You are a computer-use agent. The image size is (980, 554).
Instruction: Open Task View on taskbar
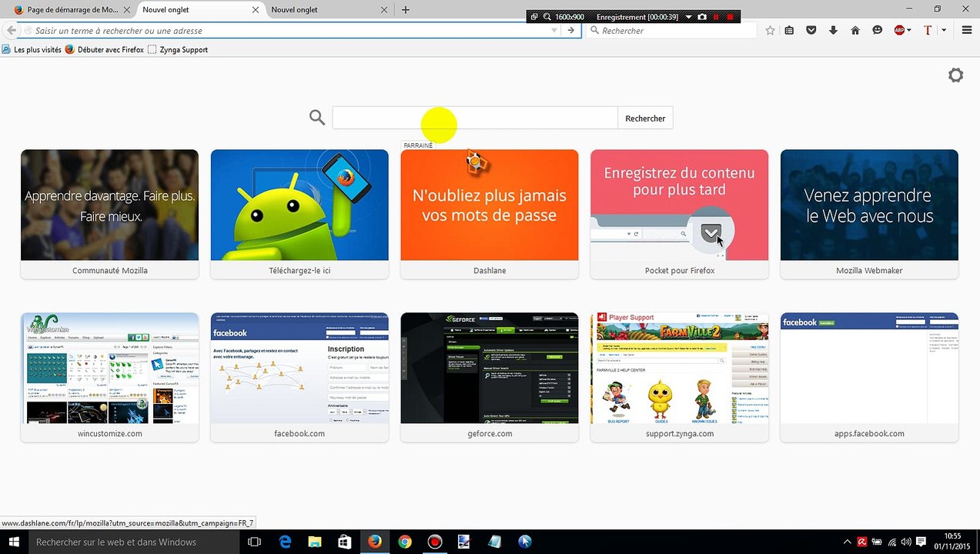point(255,542)
